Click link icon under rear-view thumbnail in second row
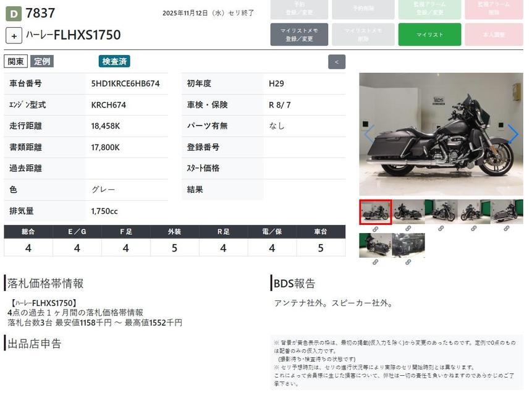The height and width of the screenshot is (411, 532). pyautogui.click(x=375, y=262)
